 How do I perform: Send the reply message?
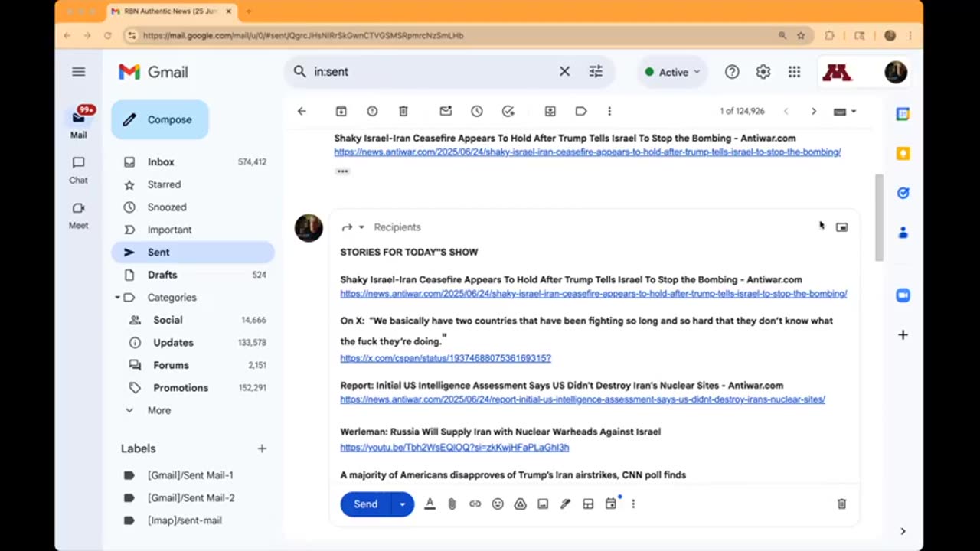coord(365,504)
